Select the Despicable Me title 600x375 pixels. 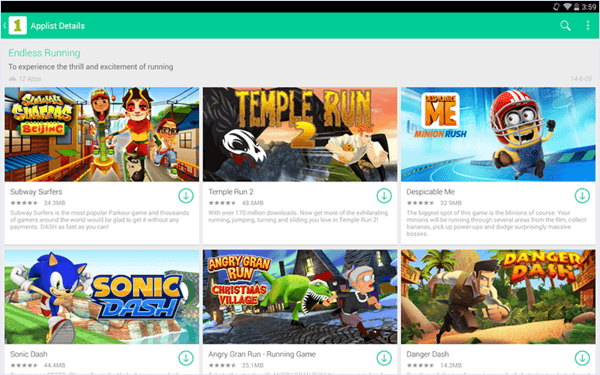[x=430, y=192]
